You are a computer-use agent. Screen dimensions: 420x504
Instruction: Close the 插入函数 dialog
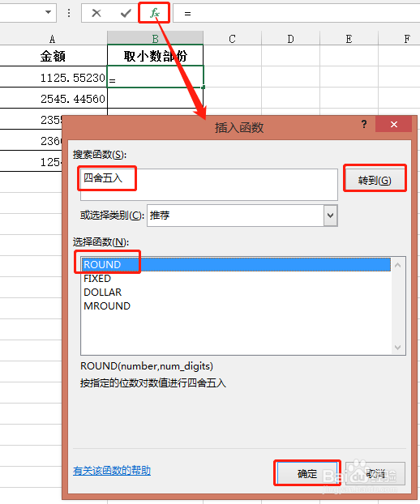(393, 124)
